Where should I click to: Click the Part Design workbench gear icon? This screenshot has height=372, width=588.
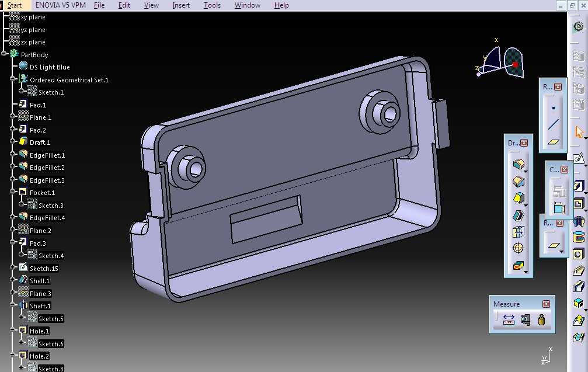click(578, 26)
